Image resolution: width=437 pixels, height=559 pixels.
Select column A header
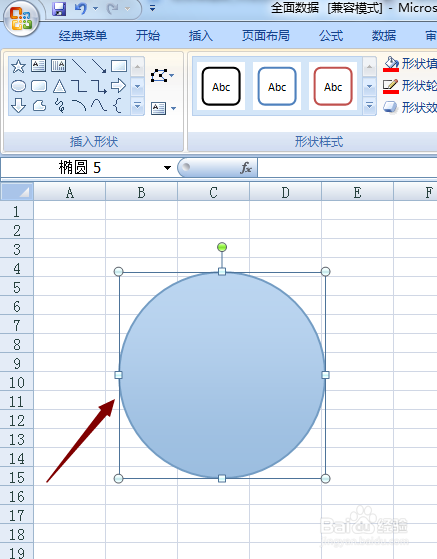(70, 193)
